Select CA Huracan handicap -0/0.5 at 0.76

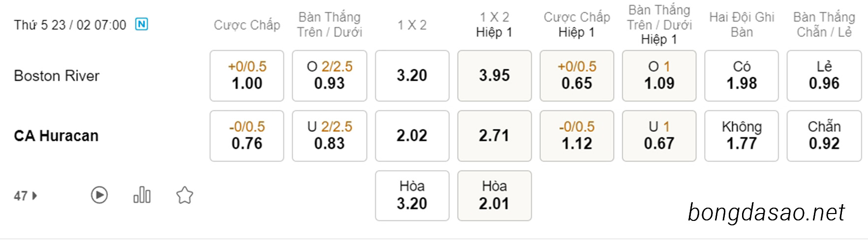pos(247,136)
